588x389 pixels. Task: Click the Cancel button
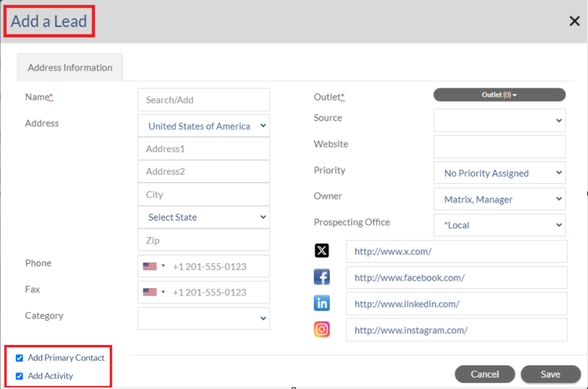pos(485,374)
